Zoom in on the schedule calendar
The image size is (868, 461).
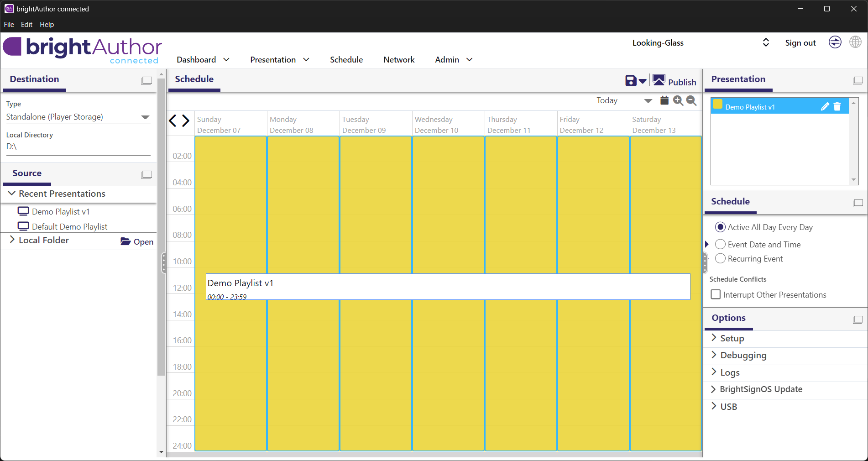tap(678, 100)
